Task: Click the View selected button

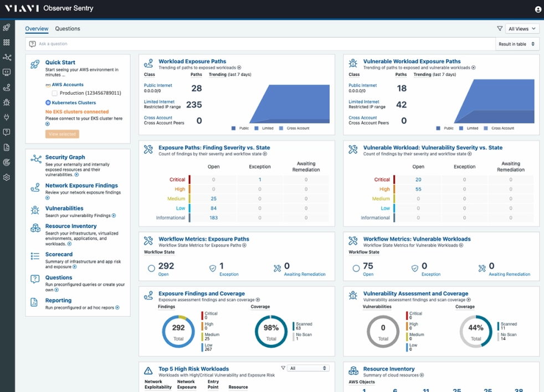Action: click(62, 134)
